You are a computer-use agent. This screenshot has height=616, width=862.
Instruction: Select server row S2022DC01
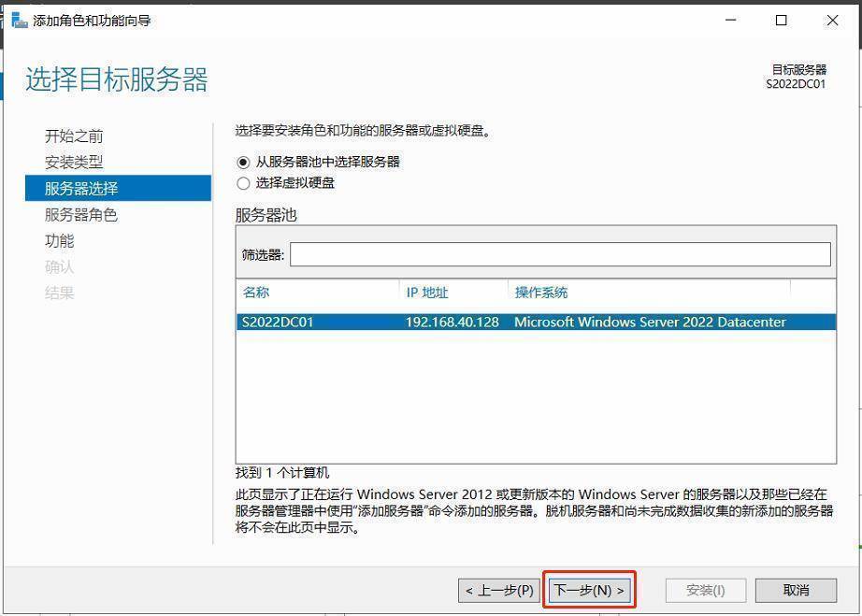point(536,322)
